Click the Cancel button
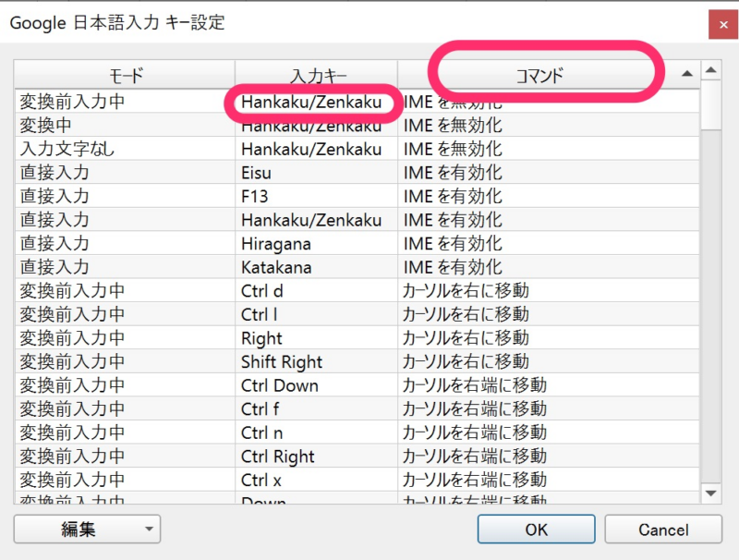 (663, 529)
